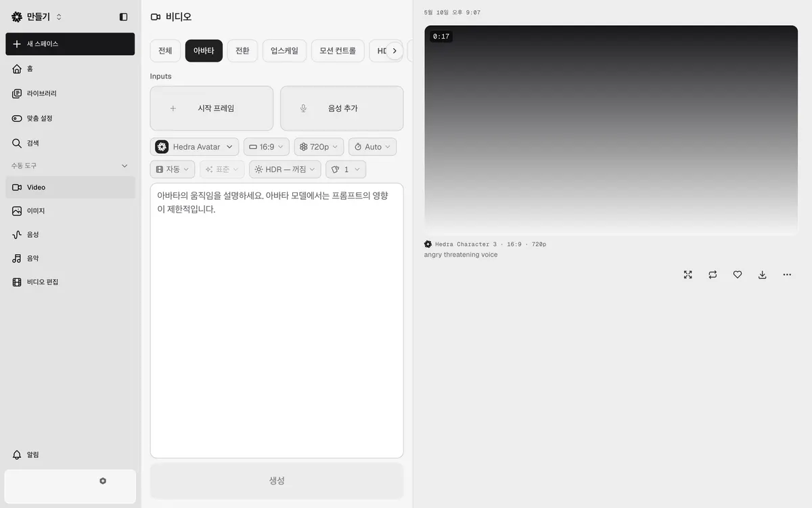
Task: Click the avatar motion prompt text area
Action: point(277,320)
